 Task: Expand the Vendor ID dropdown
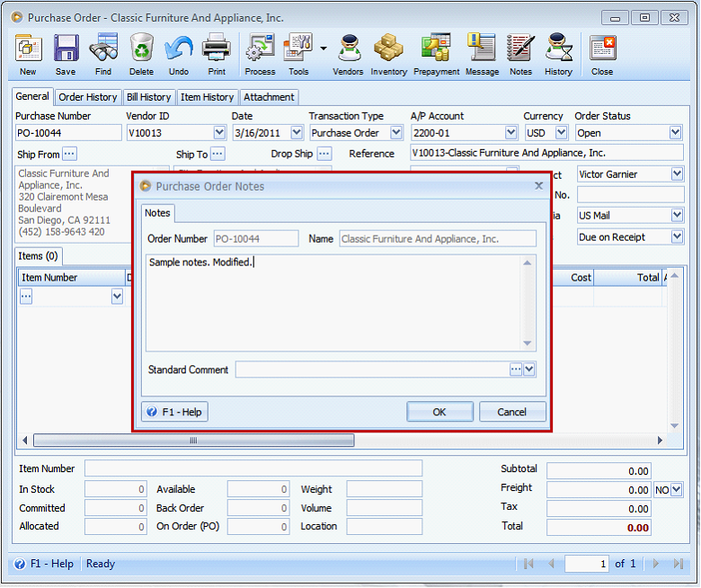219,133
